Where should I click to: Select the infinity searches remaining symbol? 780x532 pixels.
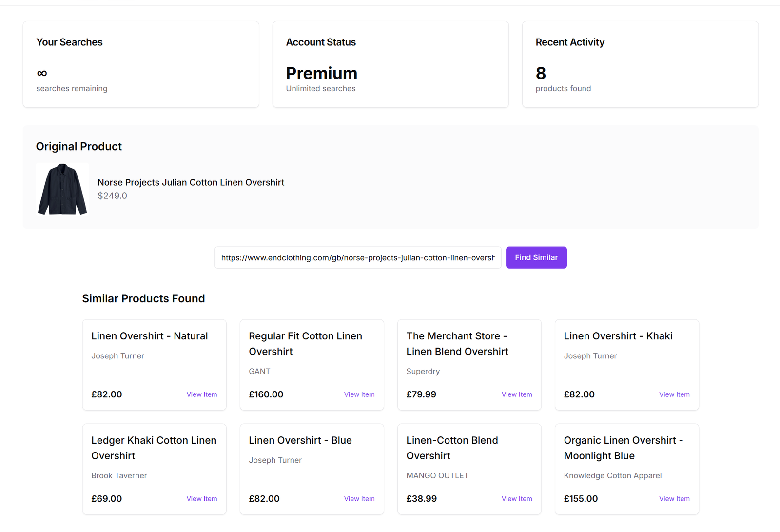42,73
